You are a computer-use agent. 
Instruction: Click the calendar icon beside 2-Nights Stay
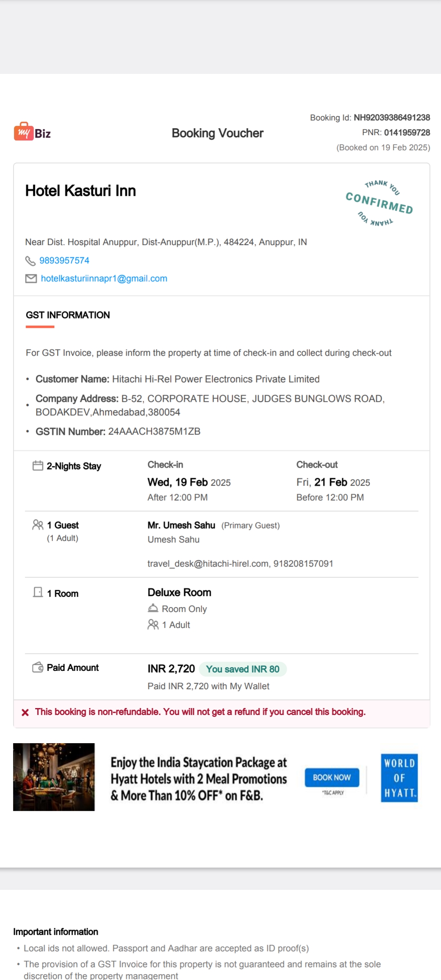click(38, 465)
